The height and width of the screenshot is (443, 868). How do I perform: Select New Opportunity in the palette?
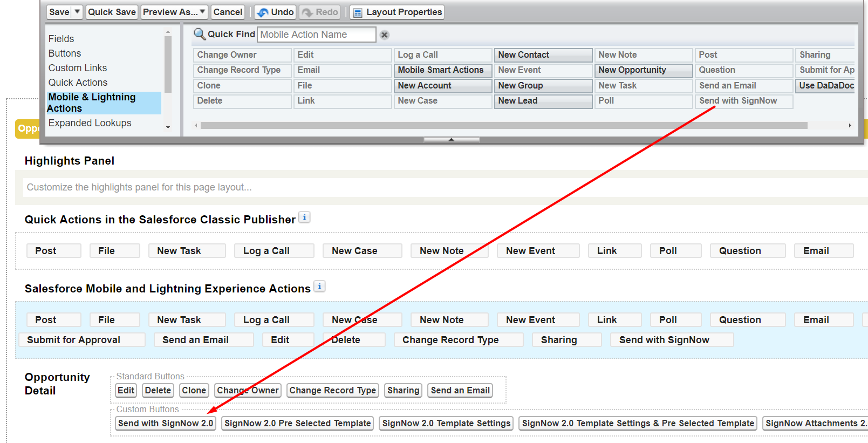click(644, 70)
